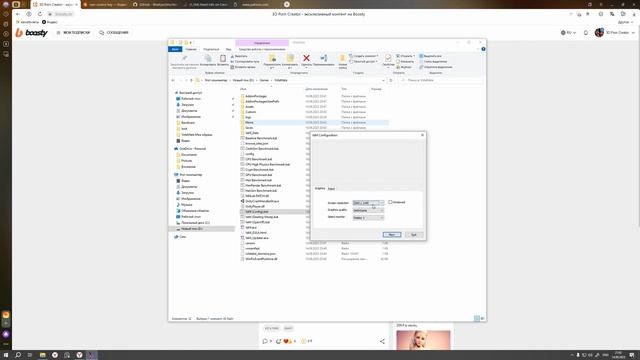Open the Graphics quality dropdown
The width and height of the screenshot is (640, 360).
(x=368, y=210)
